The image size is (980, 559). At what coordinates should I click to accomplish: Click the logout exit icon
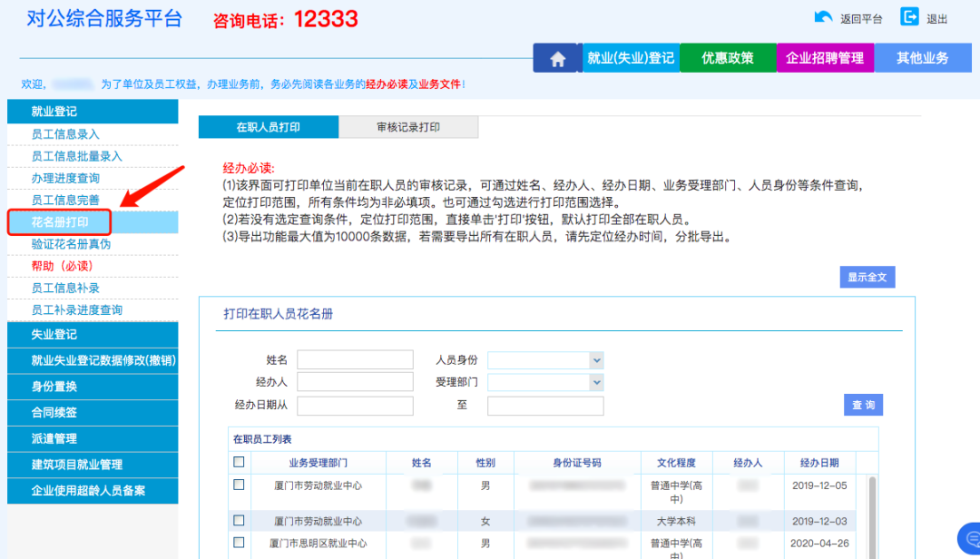click(x=909, y=17)
